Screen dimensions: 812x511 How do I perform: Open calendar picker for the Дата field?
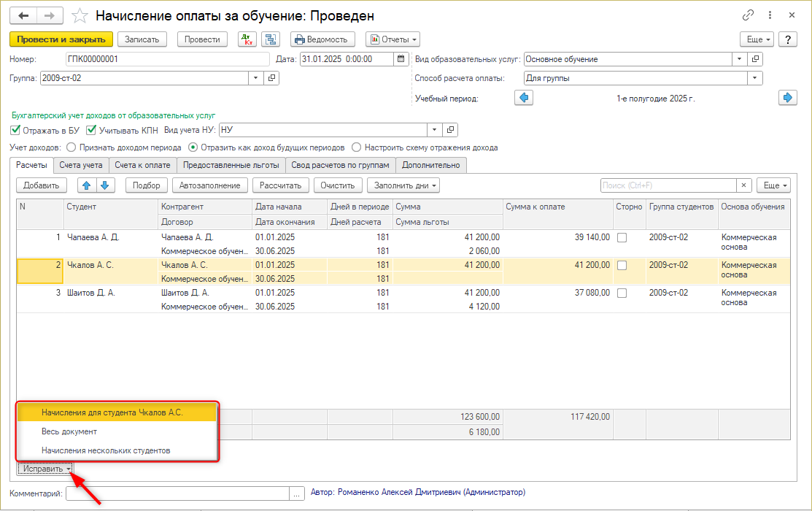[x=401, y=59]
